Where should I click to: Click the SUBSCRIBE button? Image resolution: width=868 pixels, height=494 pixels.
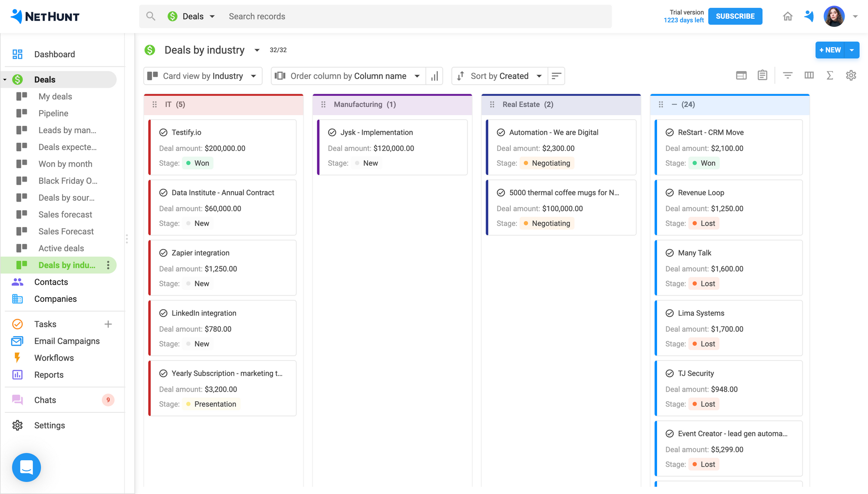(x=735, y=16)
